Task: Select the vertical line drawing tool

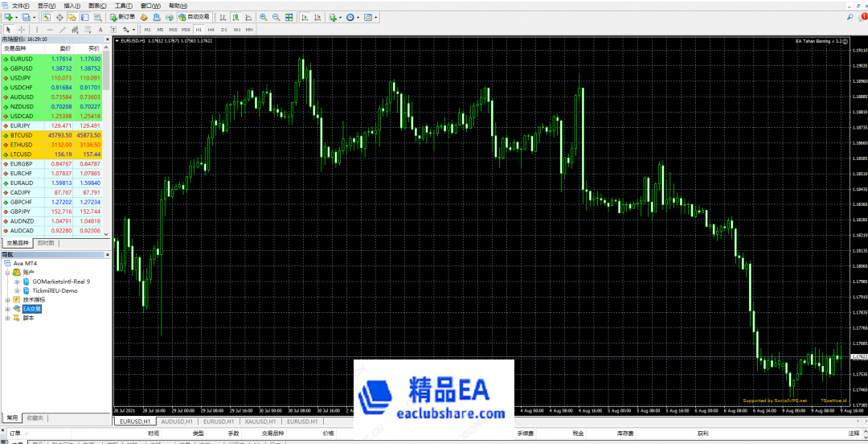Action: (x=37, y=30)
